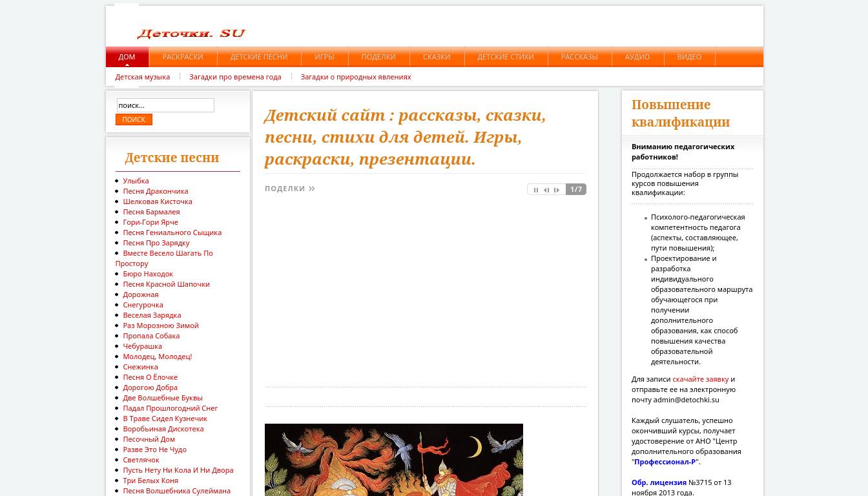Open the РАССКАЗЫ menu item
The height and width of the screenshot is (496, 868).
point(579,57)
